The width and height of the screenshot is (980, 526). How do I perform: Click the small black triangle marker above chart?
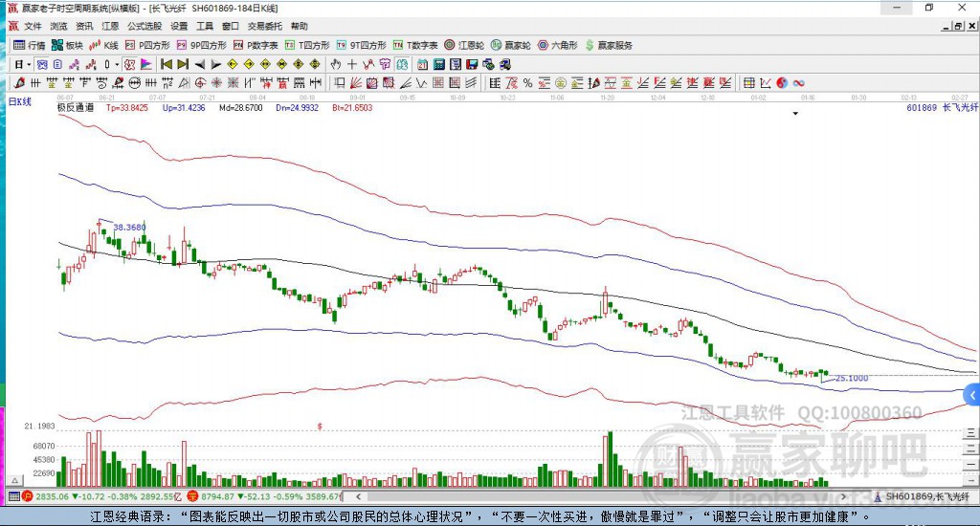[x=795, y=114]
